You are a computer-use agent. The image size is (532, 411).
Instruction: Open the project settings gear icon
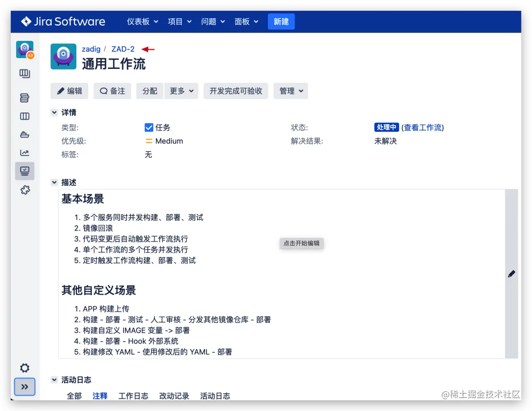[x=25, y=368]
